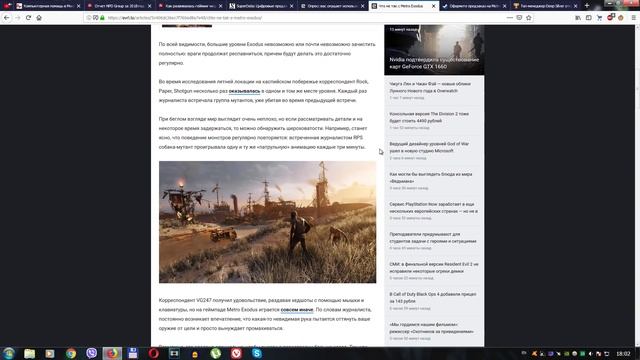Open the Metro Exodus screenshot image
Screen dimensions: 640x360
pos(267,222)
